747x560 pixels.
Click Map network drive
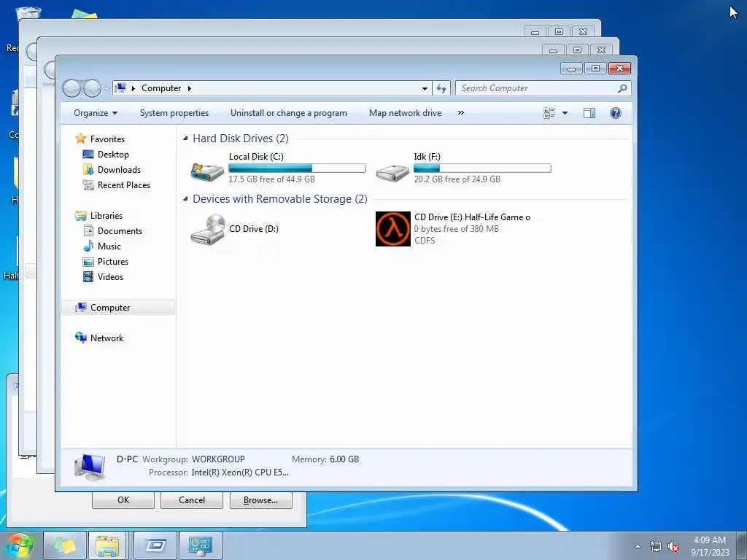(406, 113)
